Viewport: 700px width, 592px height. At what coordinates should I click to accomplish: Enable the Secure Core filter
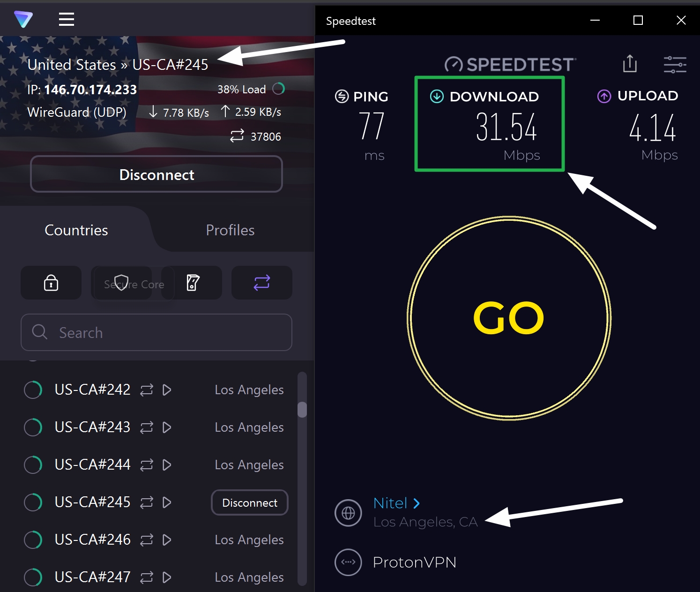pos(122,283)
